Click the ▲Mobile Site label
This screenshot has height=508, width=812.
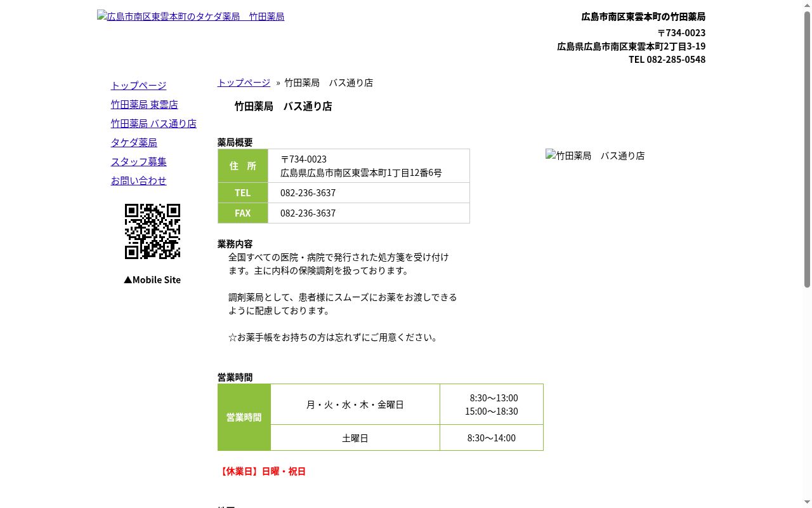coord(152,279)
